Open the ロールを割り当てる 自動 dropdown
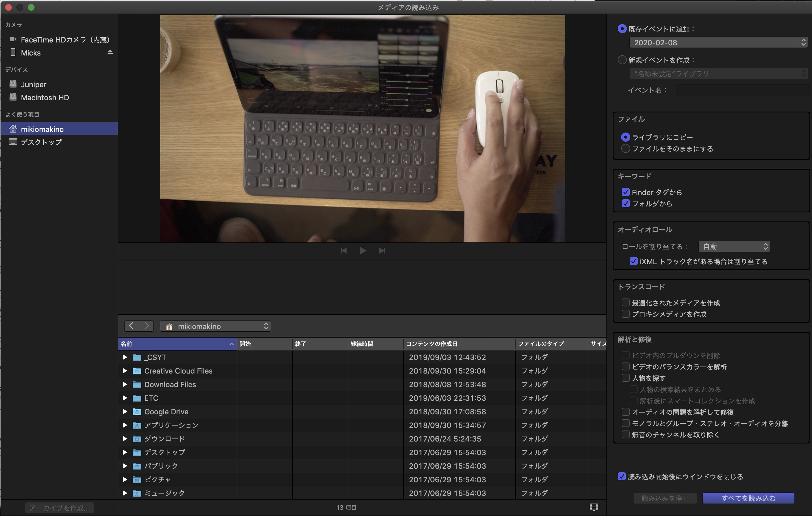This screenshot has width=812, height=516. coord(734,247)
